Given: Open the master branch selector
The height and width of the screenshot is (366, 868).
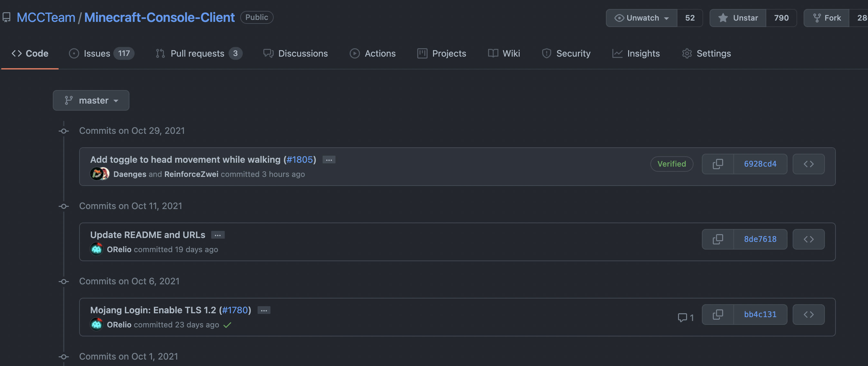Looking at the screenshot, I should point(91,100).
